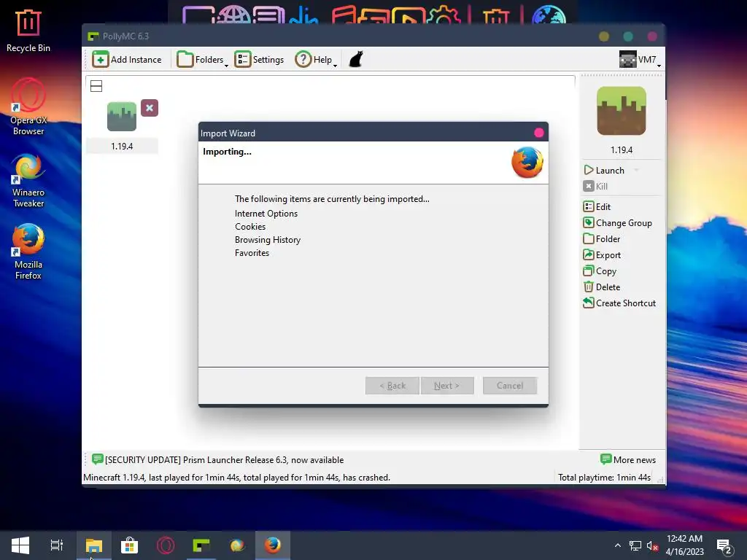747x560 pixels.
Task: Open the clock and date flyout
Action: [684, 545]
